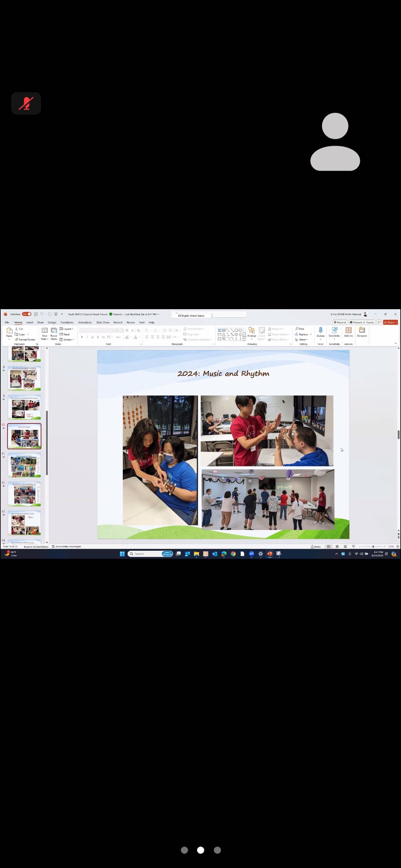Image resolution: width=401 pixels, height=868 pixels.
Task: Select slide 11 thumbnail
Action: 24,465
